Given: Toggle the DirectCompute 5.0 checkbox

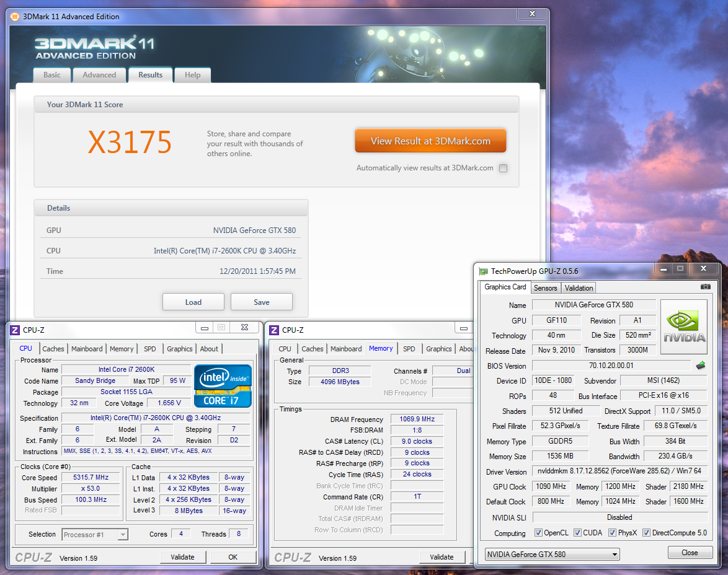Looking at the screenshot, I should [646, 532].
